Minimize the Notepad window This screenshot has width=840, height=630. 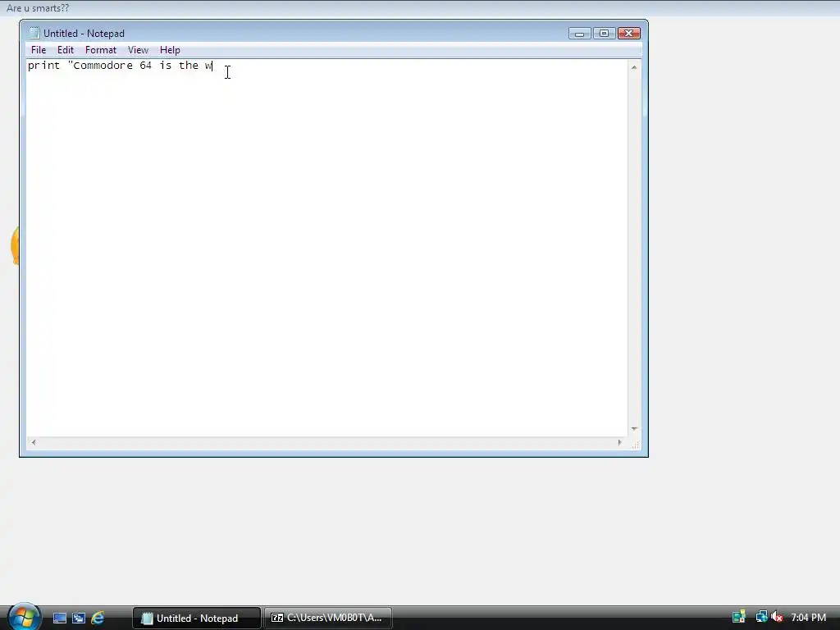[x=580, y=34]
